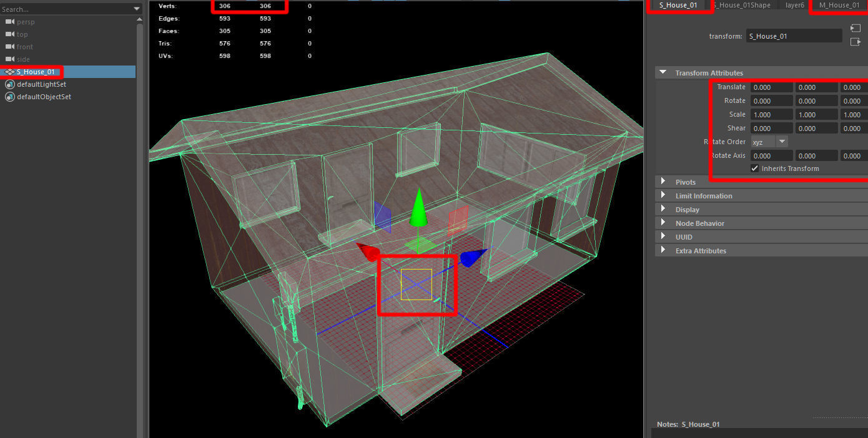Click the yellow center handle of the manipulator
Screen dimensions: 868x438
click(x=417, y=284)
